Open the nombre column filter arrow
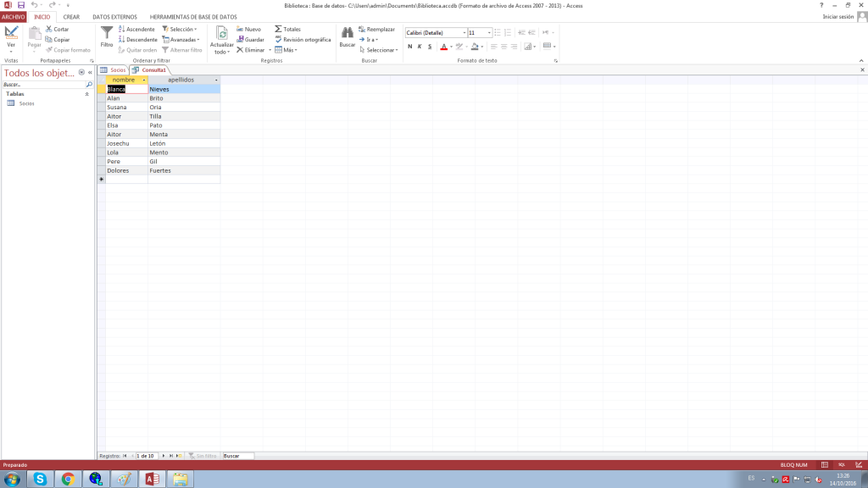868x488 pixels. pos(144,80)
